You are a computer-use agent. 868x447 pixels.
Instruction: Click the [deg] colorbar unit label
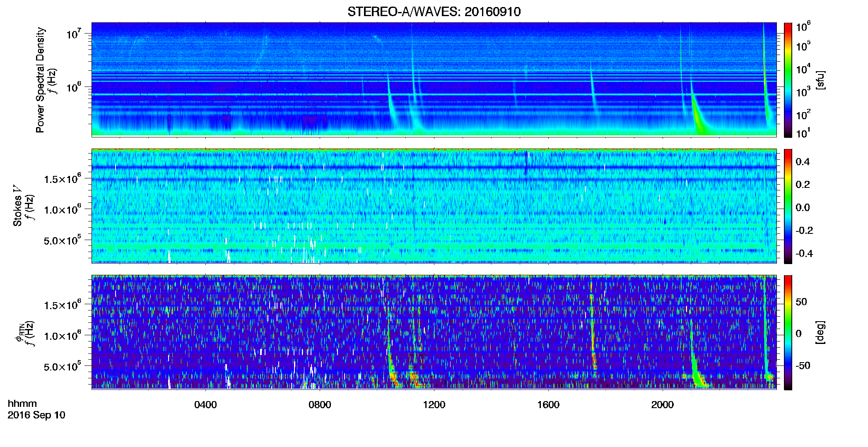click(820, 332)
